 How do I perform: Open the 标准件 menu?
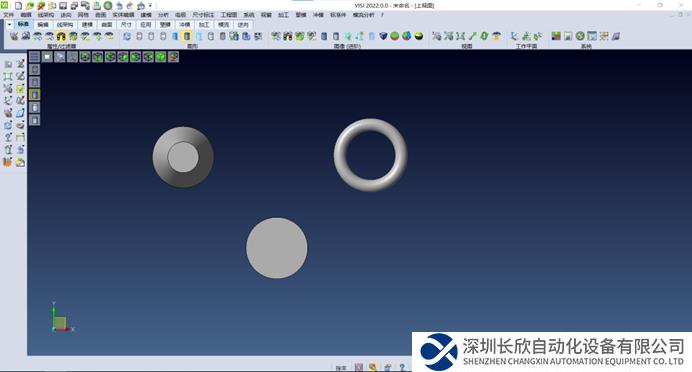[338, 15]
